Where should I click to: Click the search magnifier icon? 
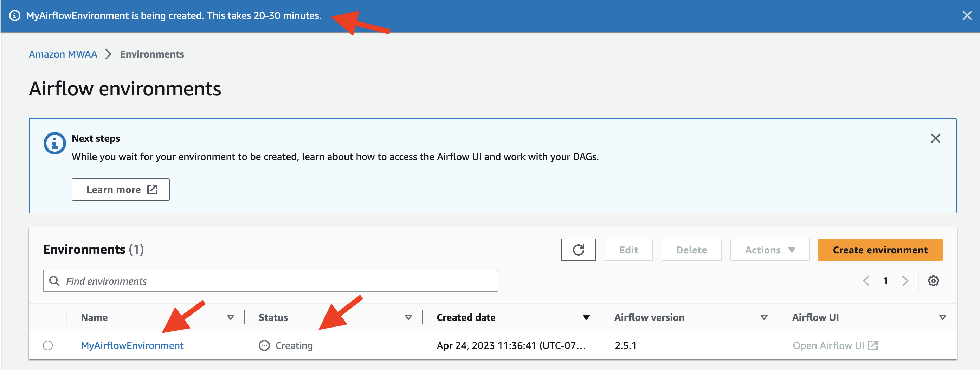[x=54, y=281]
